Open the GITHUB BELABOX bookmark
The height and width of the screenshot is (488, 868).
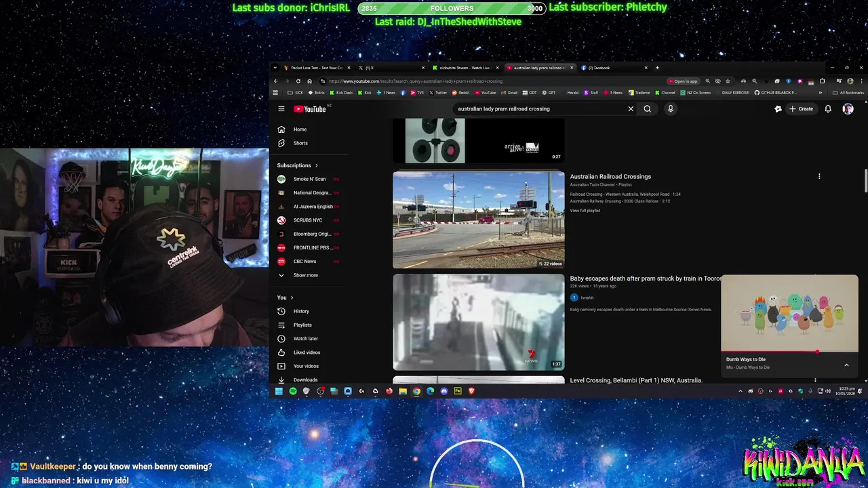pyautogui.click(x=776, y=92)
